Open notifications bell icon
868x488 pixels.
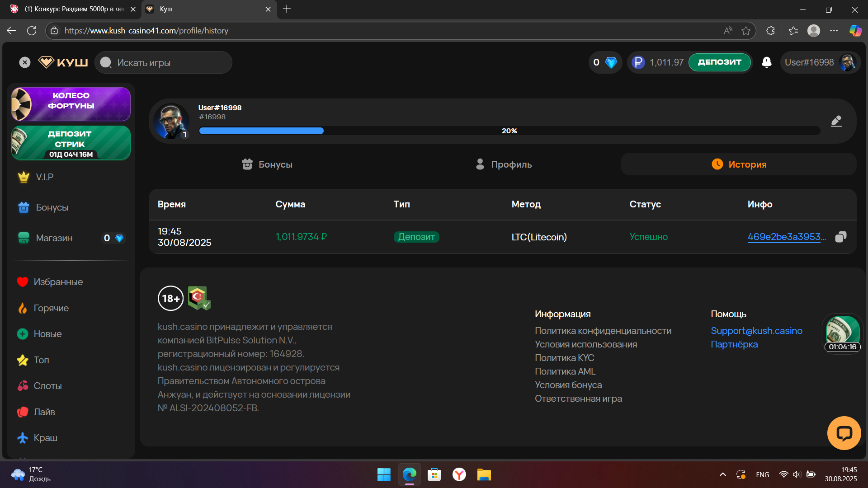766,62
